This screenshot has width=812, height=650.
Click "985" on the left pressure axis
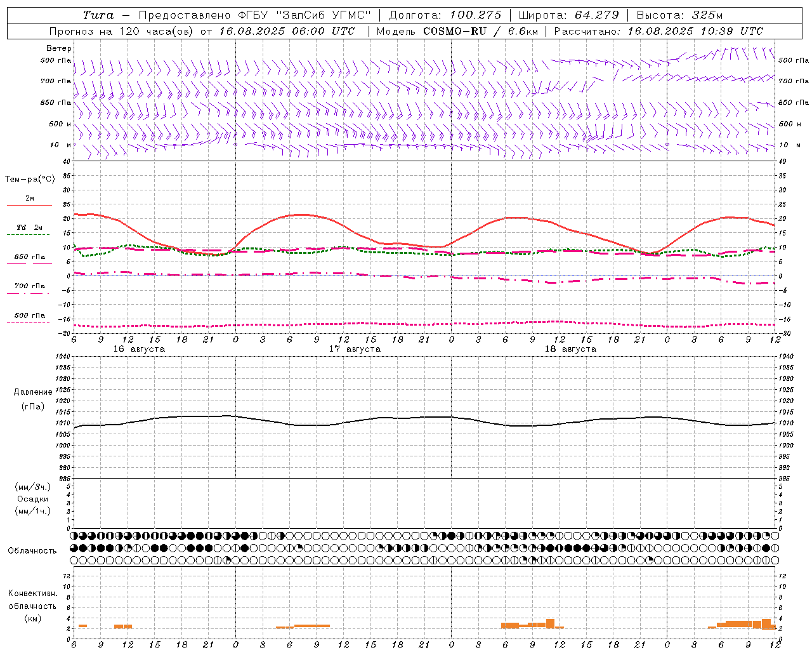point(65,479)
